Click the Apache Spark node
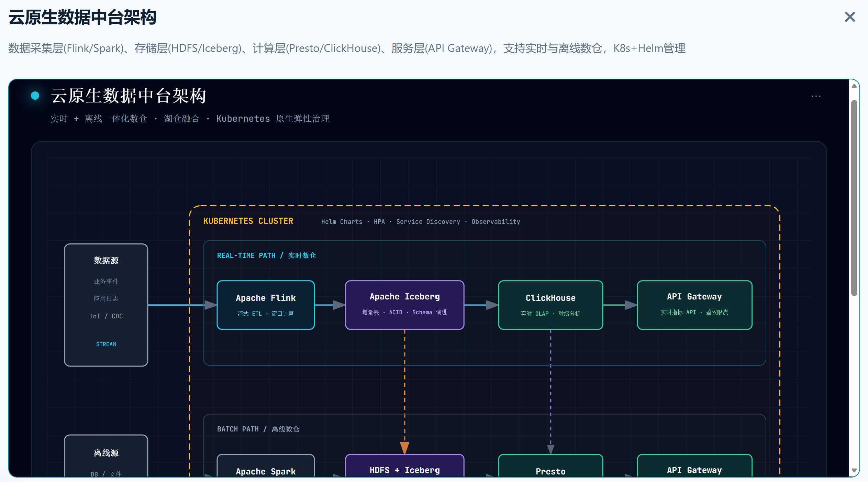 pyautogui.click(x=266, y=465)
